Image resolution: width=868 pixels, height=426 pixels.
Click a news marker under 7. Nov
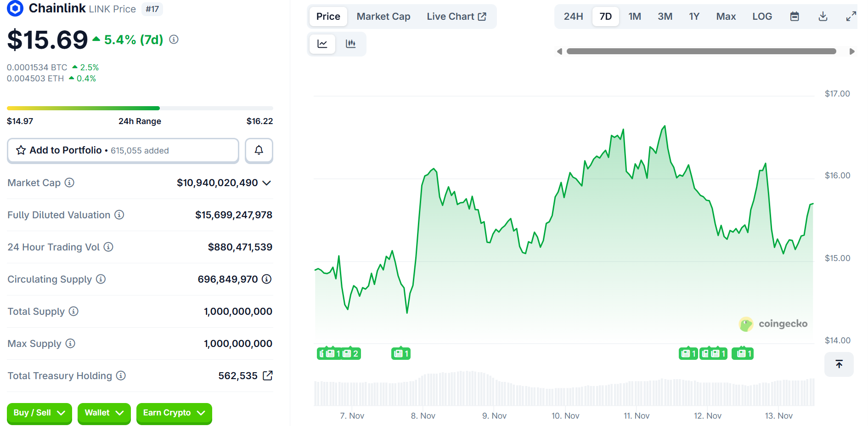[338, 353]
